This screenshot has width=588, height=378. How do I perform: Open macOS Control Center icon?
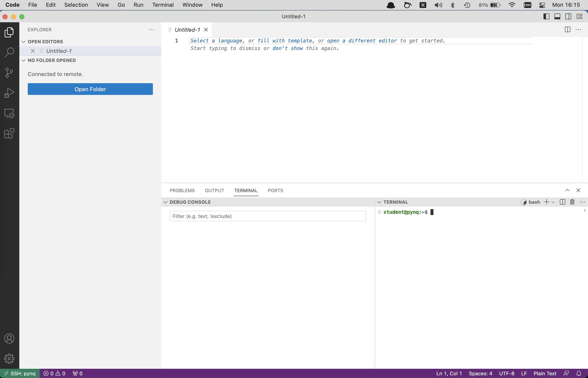542,5
